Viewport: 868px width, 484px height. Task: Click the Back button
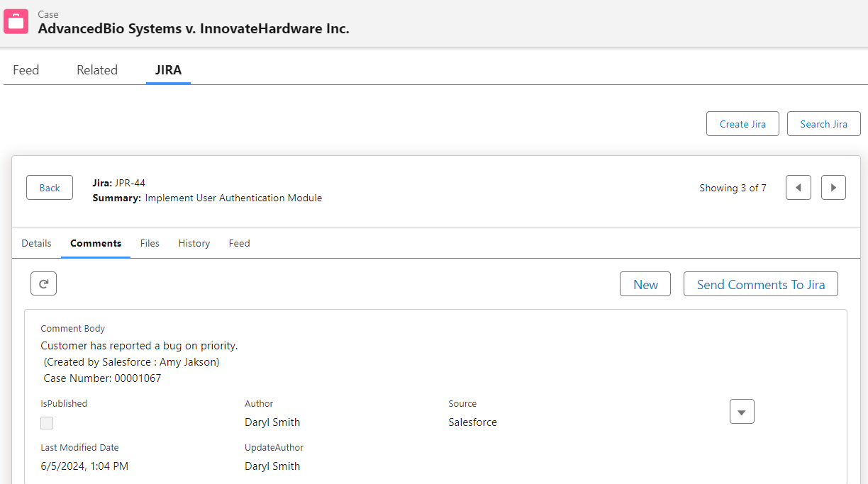click(x=50, y=188)
